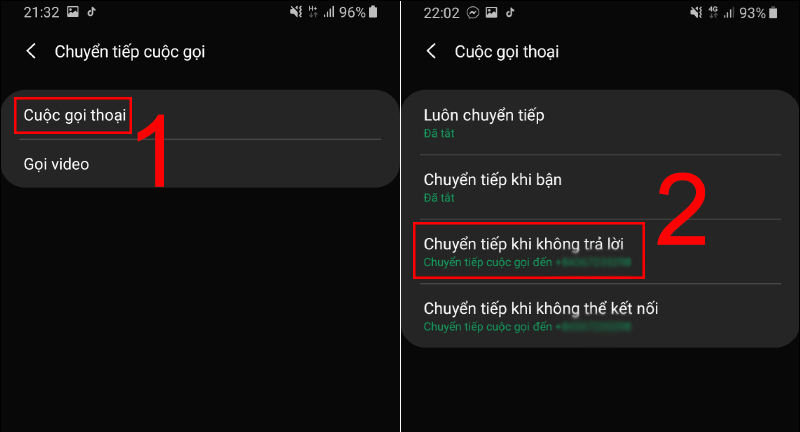Viewport: 800px width, 432px height.
Task: Open Cuộc gọi thoại option
Action: pyautogui.click(x=200, y=115)
